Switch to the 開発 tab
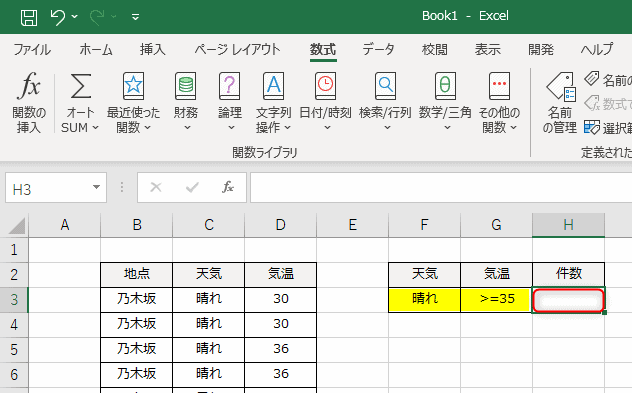Viewport: 632px width, 393px height. click(x=541, y=50)
